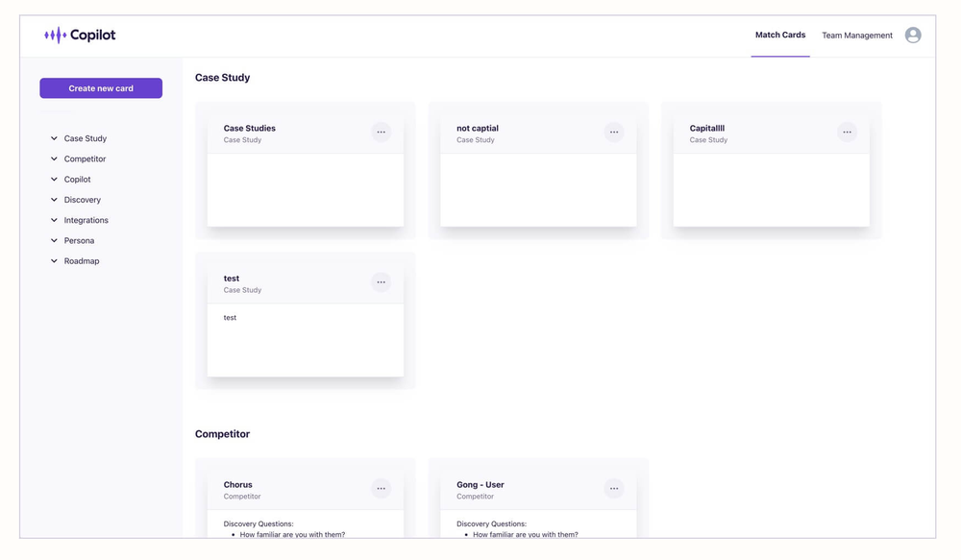The width and height of the screenshot is (961, 560).
Task: Expand the Roadmap sidebar chevron
Action: click(54, 261)
